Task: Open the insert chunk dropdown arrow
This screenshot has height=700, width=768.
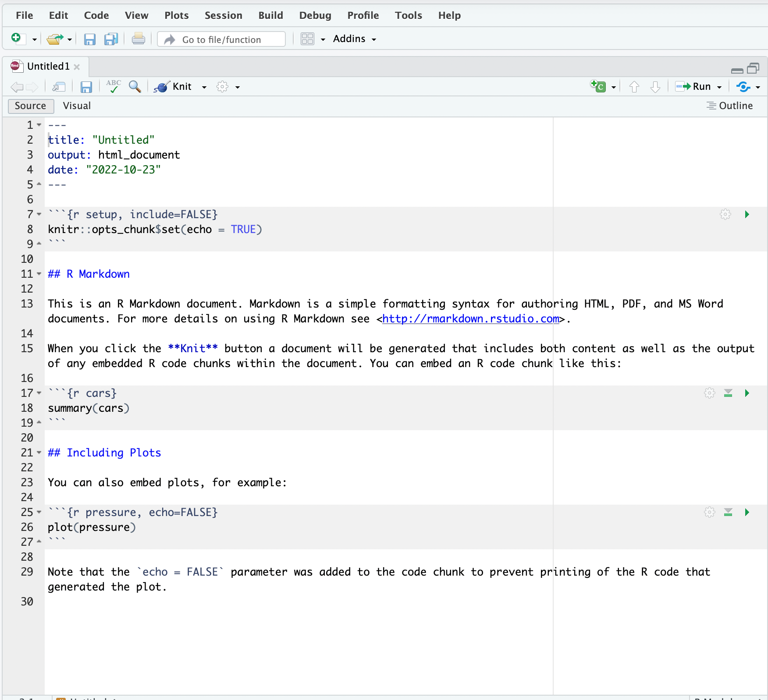Action: point(614,87)
